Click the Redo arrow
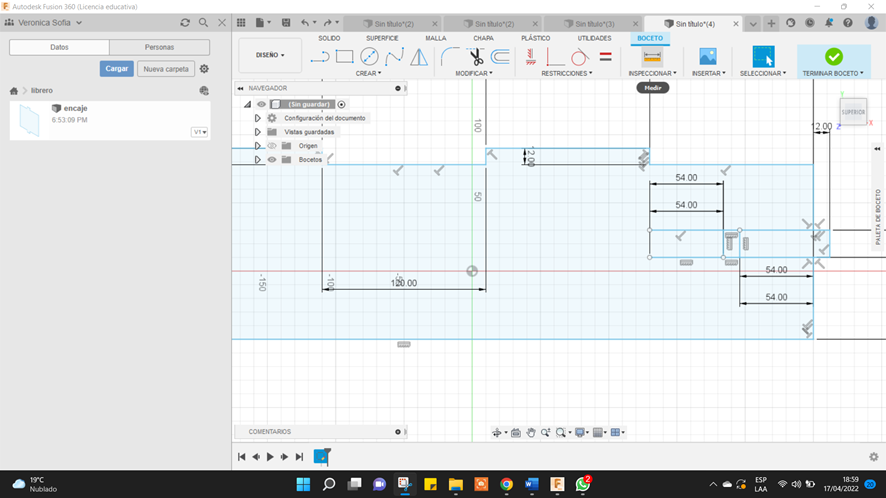The image size is (886, 498). 328,23
